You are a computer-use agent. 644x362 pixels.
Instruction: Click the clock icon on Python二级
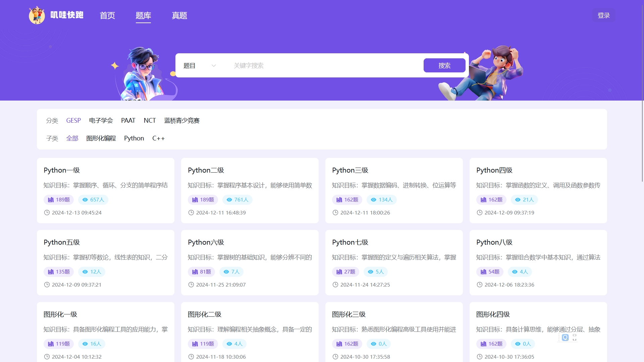[191, 213]
